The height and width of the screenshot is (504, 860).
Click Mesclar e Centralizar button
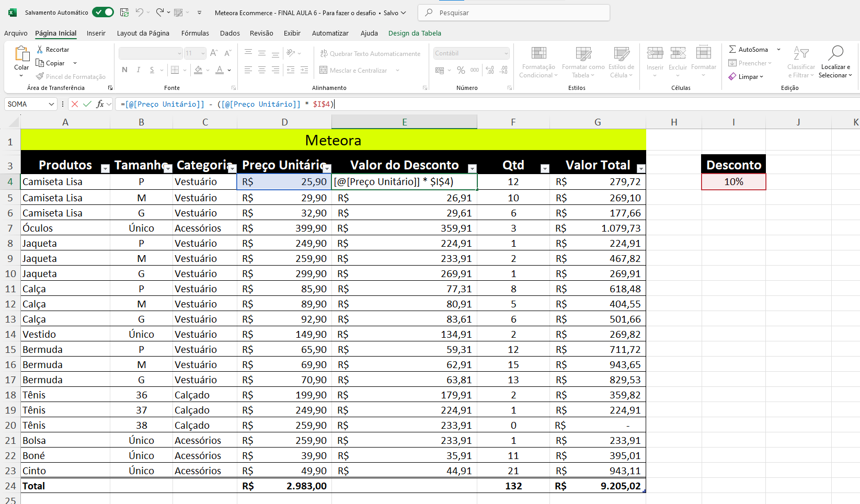click(x=353, y=70)
